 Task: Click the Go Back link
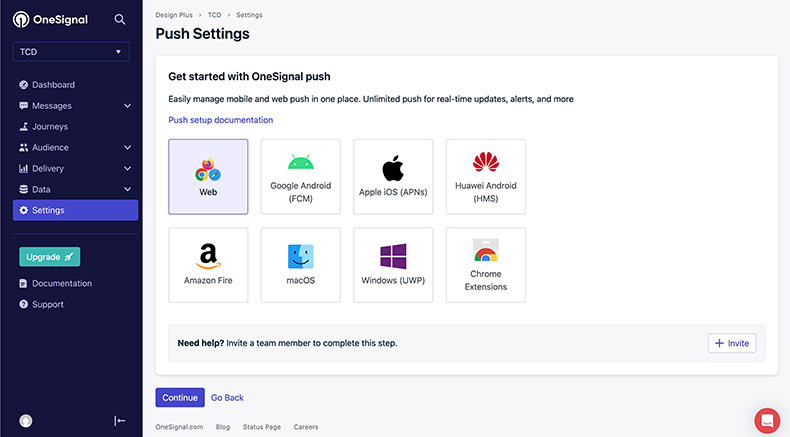coord(227,398)
